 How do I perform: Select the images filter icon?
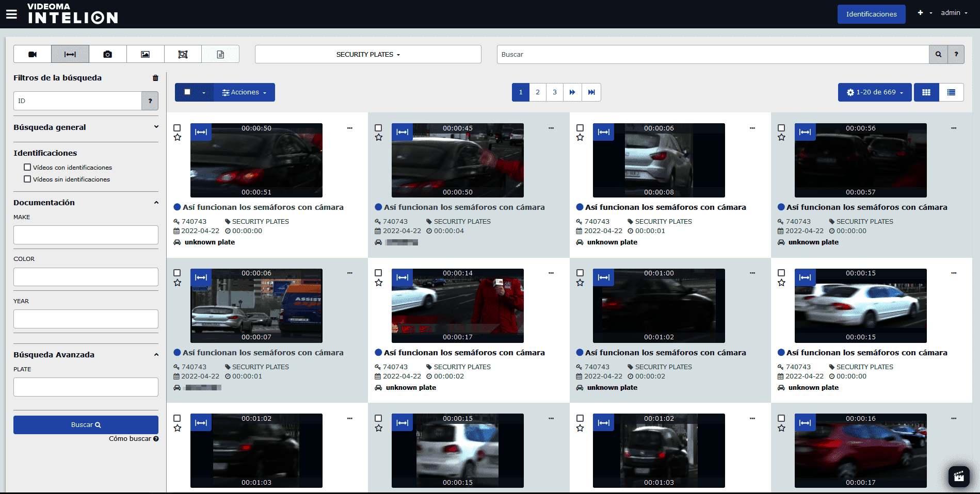145,54
